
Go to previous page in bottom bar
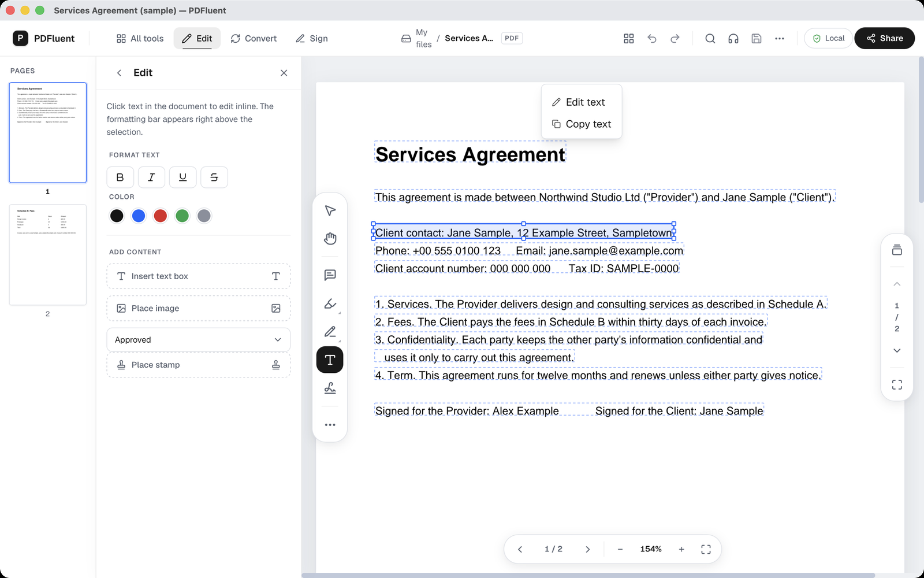point(520,549)
